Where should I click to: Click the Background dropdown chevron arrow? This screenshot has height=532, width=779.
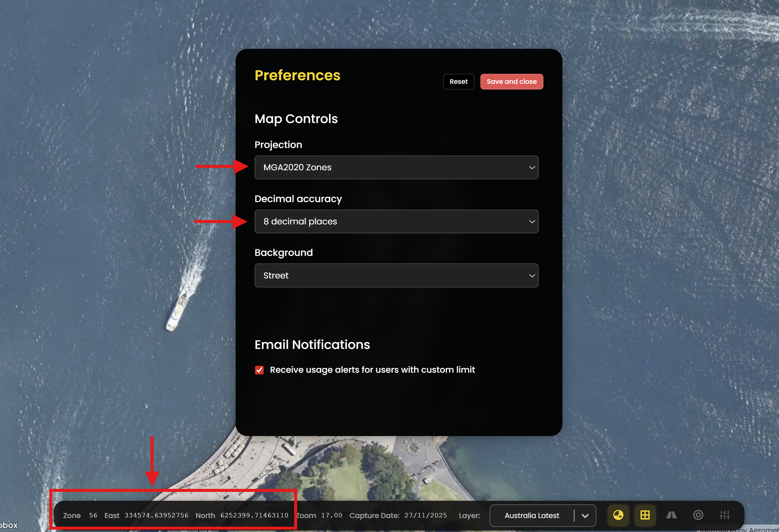[x=532, y=276]
